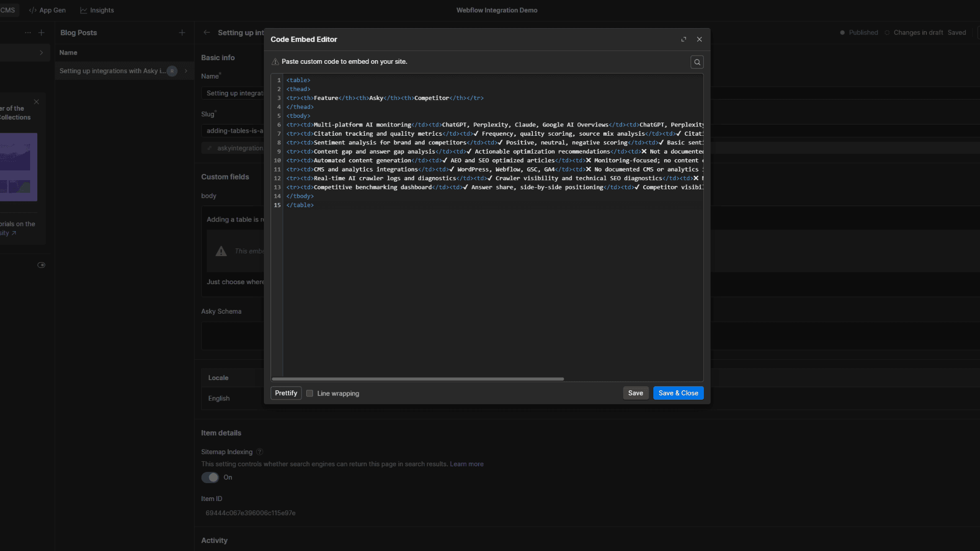Toggle the eye visibility icon in left panel
The image size is (980, 551).
[x=41, y=265]
